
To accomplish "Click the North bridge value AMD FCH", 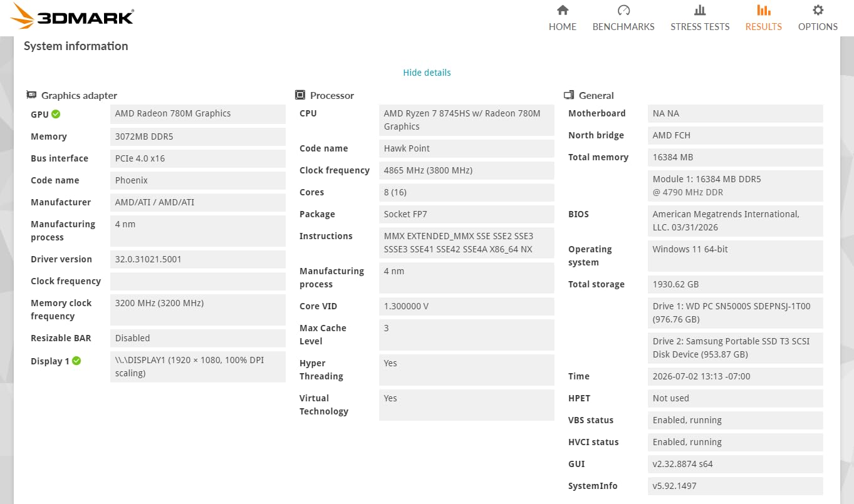I will click(x=736, y=135).
